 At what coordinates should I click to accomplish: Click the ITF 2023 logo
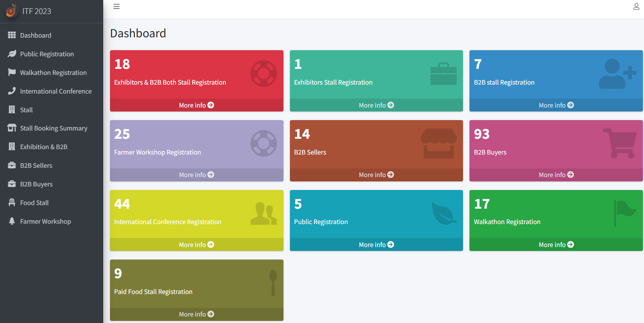point(11,11)
